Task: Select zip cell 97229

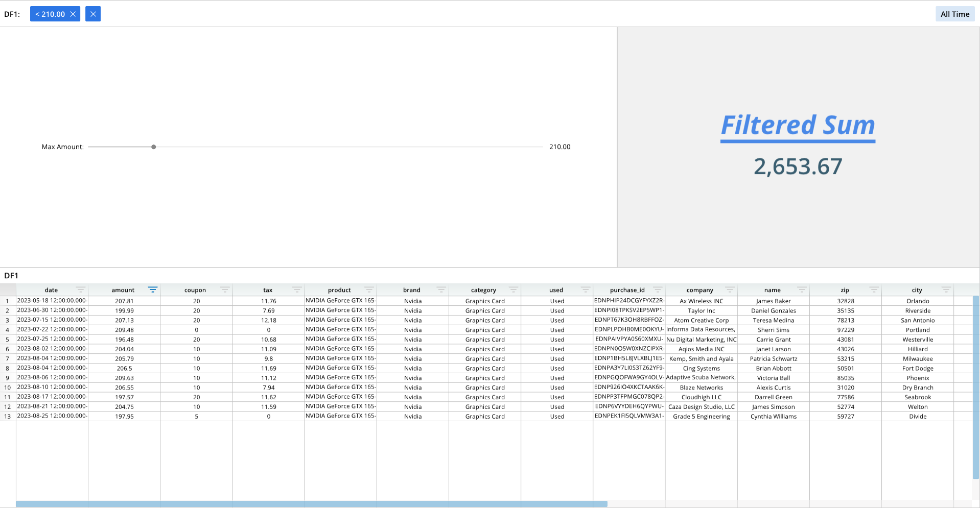Action: coord(846,330)
